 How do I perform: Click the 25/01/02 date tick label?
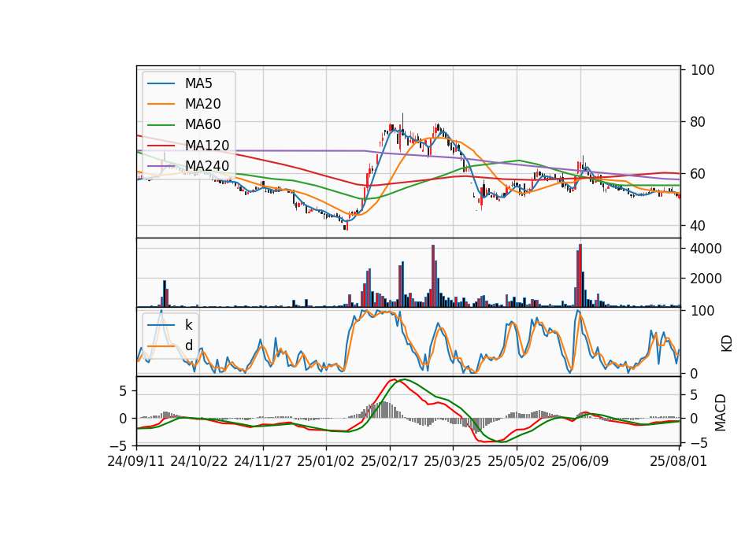point(326,461)
